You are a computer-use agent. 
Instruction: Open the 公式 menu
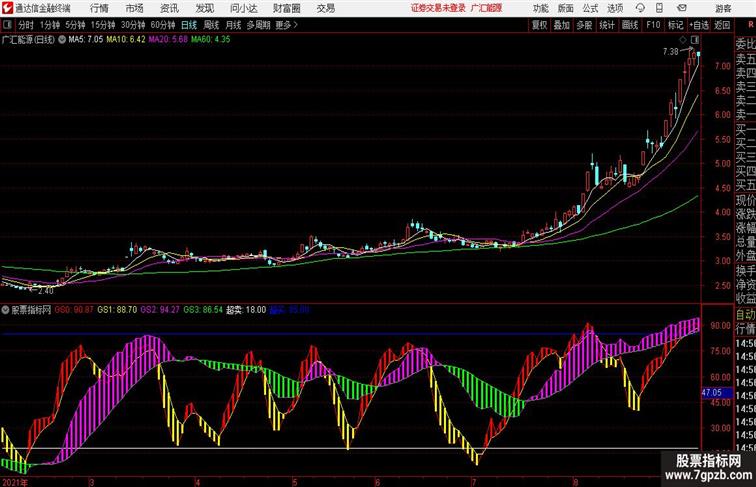coord(590,8)
